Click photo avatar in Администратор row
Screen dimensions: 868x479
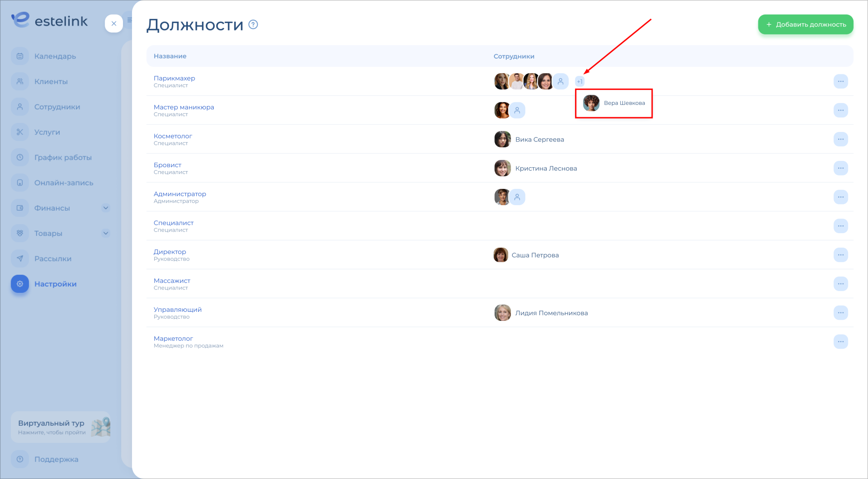coord(502,197)
